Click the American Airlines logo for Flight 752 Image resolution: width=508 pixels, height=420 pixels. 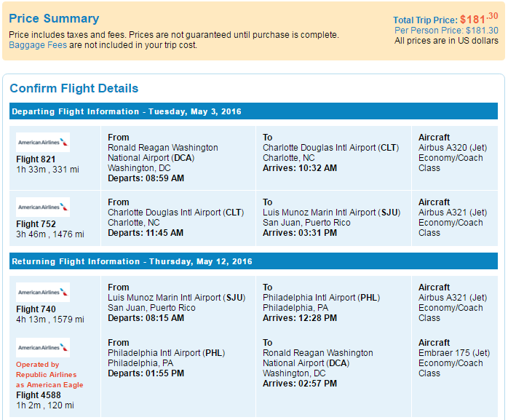pyautogui.click(x=43, y=207)
